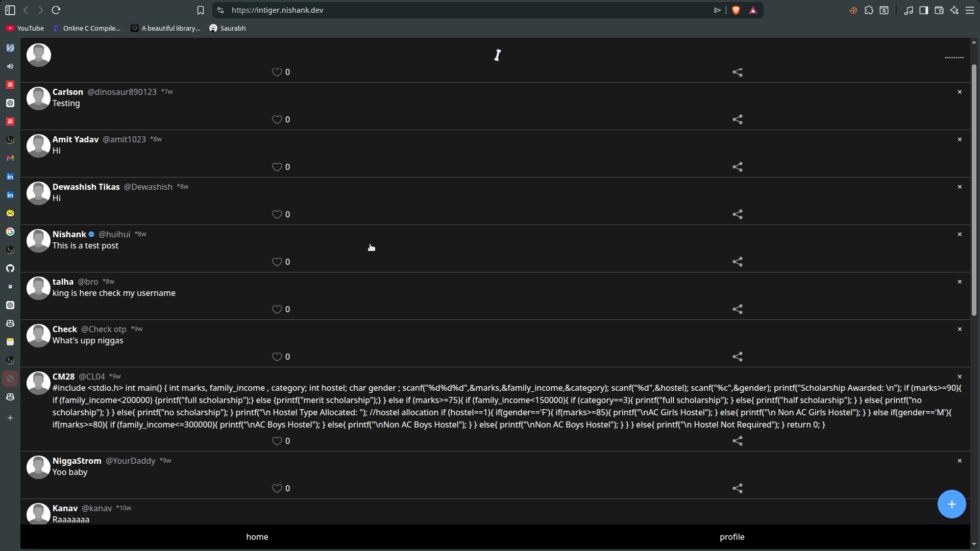980x551 pixels.
Task: Open Nishank's profile avatar
Action: tap(38, 240)
